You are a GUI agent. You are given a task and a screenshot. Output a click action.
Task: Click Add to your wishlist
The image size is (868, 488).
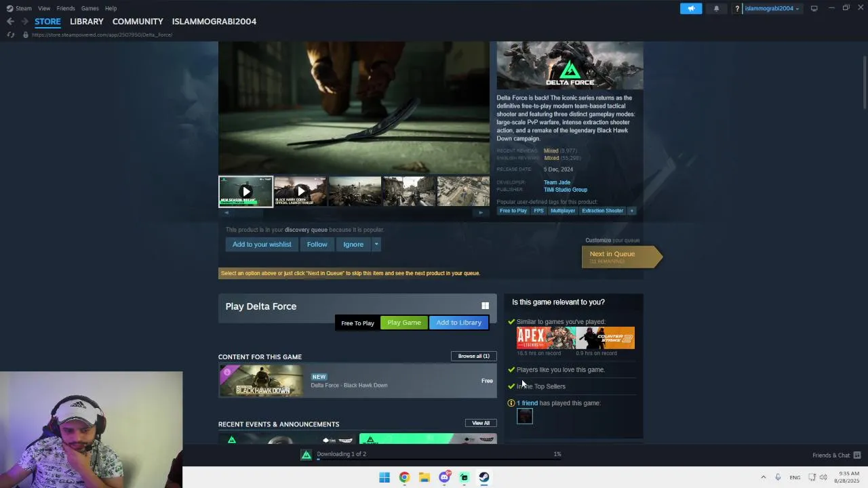[x=262, y=244]
